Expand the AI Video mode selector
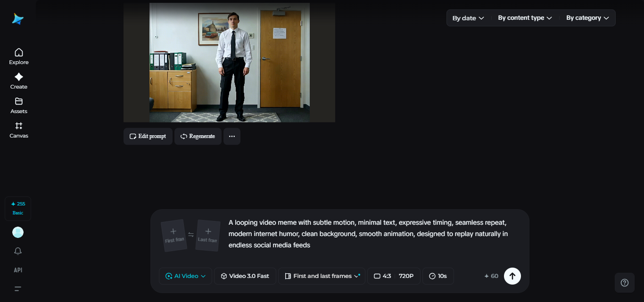 tap(185, 276)
